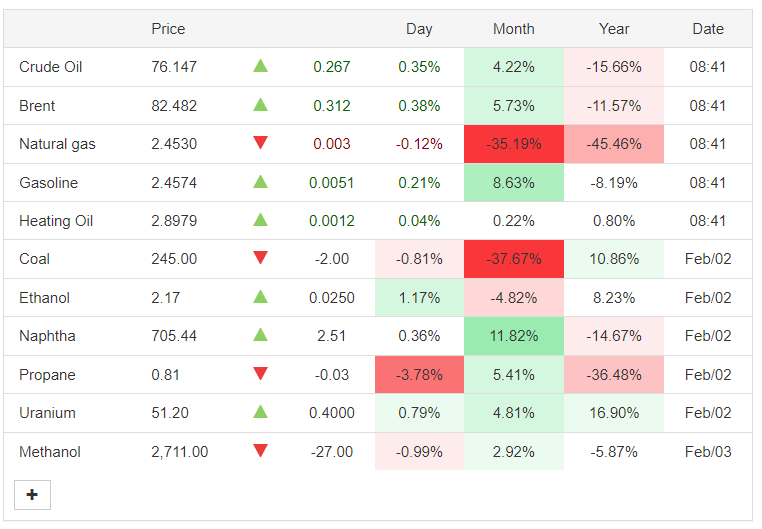Select the Naphtha price 705.44
This screenshot has width=762, height=529.
[x=174, y=336]
